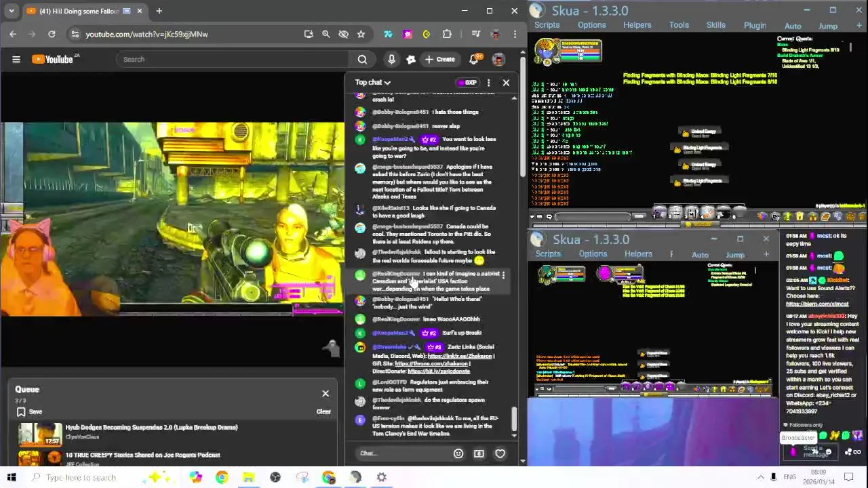Open Helpers menu in top Skua window
The image size is (868, 488).
point(637,25)
